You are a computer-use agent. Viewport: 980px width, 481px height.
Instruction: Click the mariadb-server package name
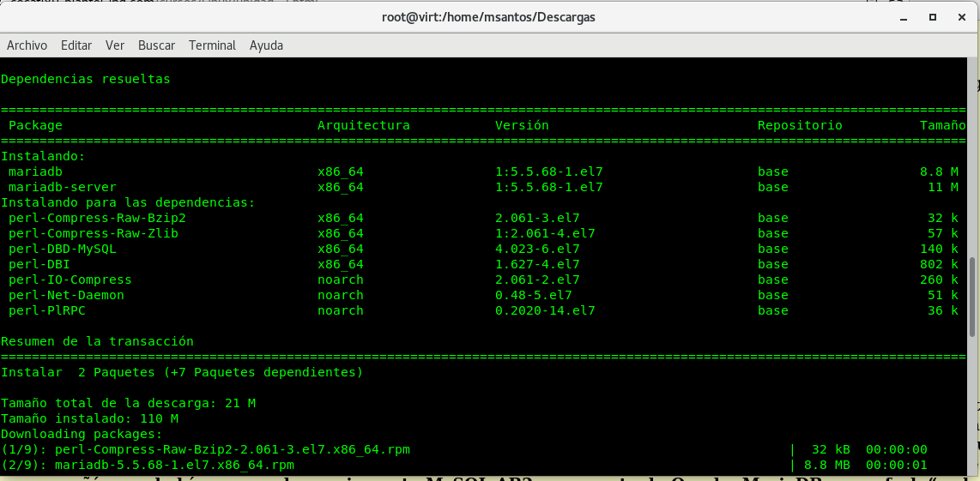point(63,187)
